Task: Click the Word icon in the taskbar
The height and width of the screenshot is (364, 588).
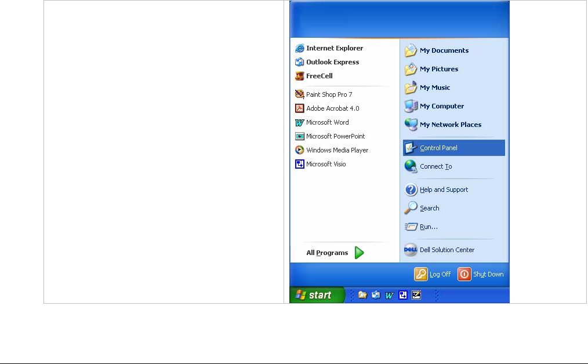Action: (389, 296)
